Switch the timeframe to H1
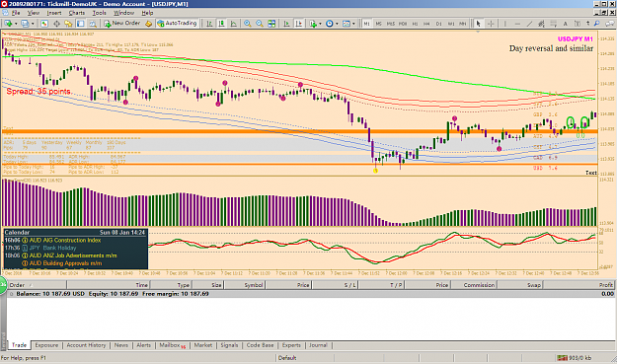 [415, 24]
